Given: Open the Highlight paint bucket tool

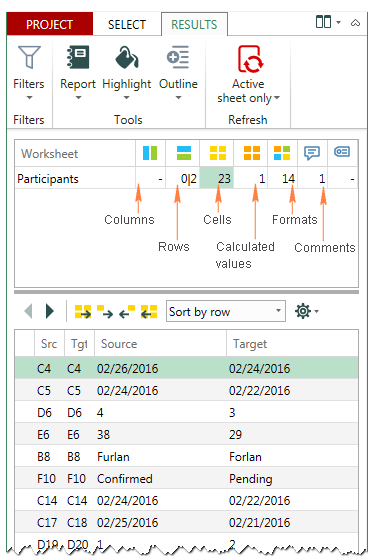Looking at the screenshot, I should click(127, 57).
